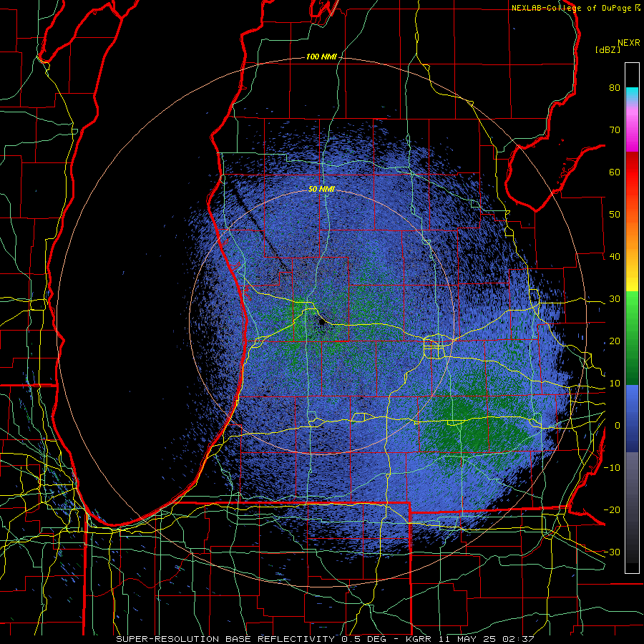Click the cyan segment of the color bar

coord(632,92)
